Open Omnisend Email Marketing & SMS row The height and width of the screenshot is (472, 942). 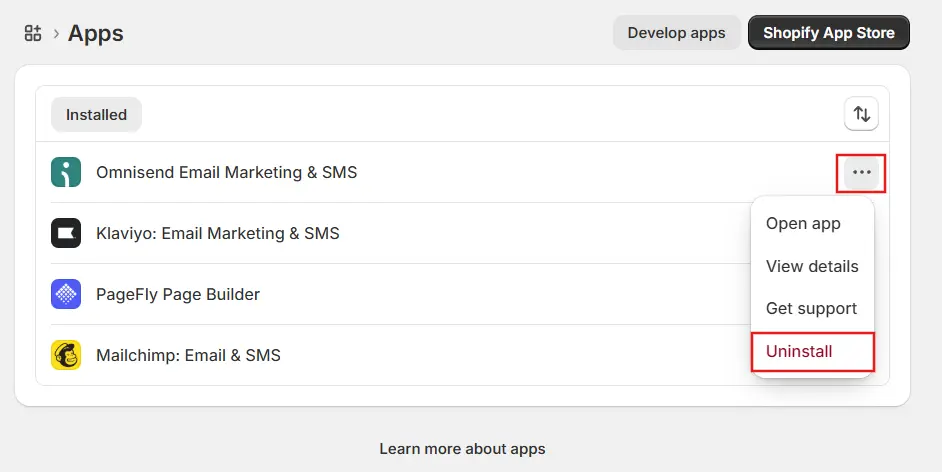[x=226, y=172]
